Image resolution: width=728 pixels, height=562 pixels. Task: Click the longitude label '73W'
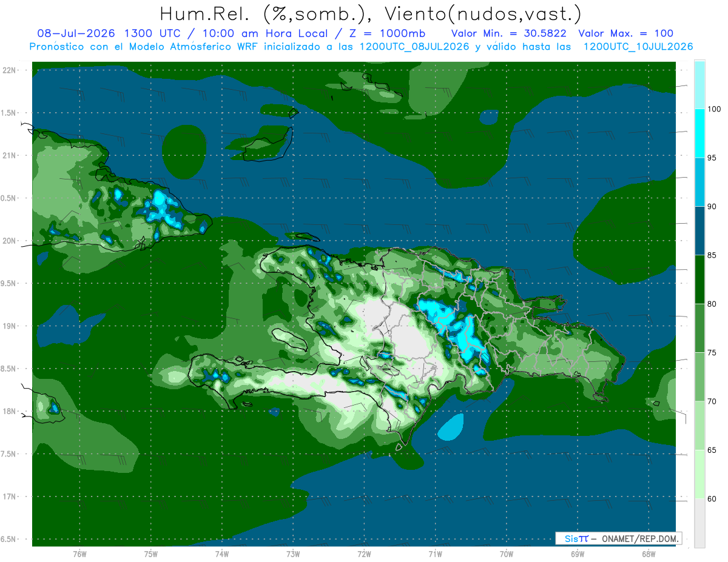tap(293, 554)
